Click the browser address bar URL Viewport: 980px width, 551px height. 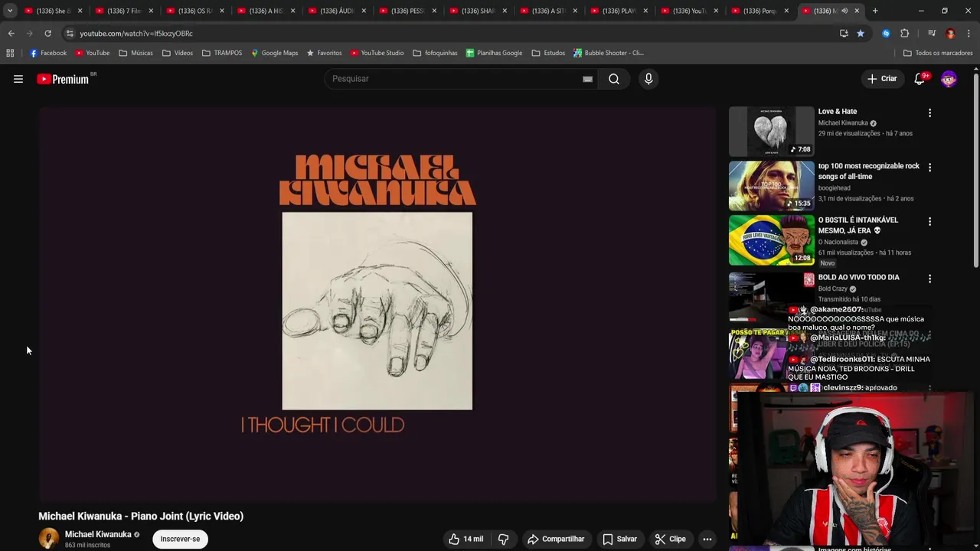pyautogui.click(x=136, y=33)
